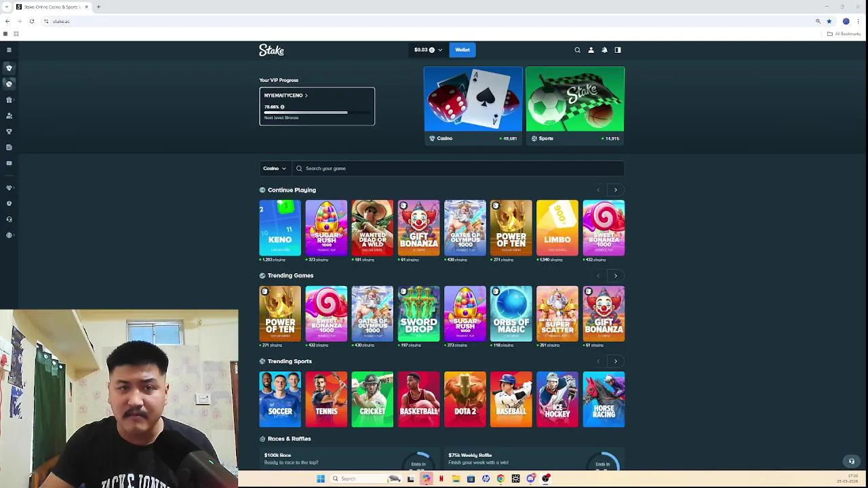Reload the page in browser toolbar

(x=31, y=21)
